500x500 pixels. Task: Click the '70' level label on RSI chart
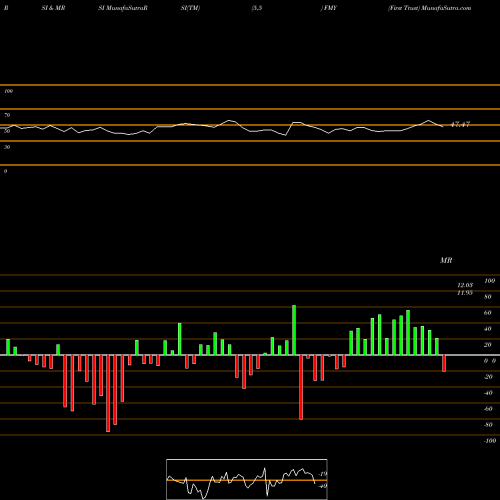pos(7,115)
